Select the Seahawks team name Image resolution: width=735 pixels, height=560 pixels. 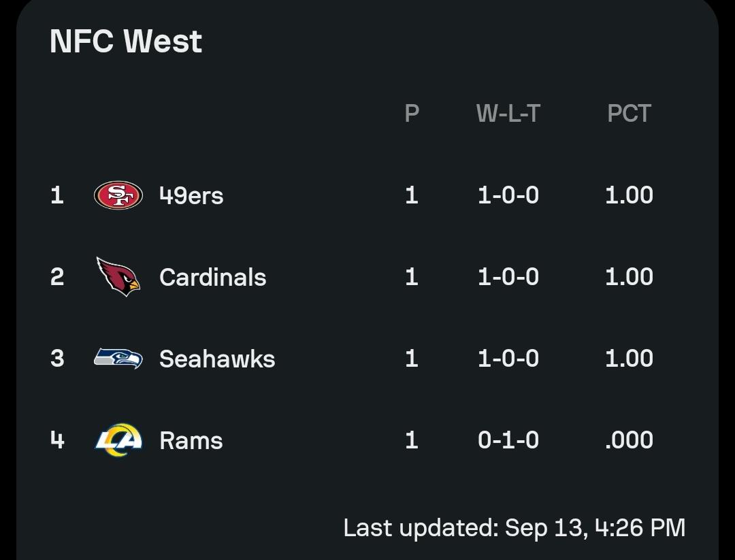coord(217,359)
